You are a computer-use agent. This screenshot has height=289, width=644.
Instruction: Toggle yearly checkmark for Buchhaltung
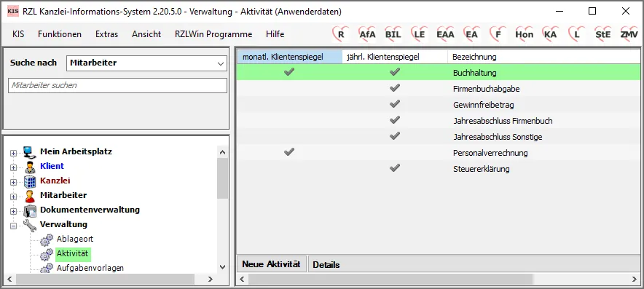click(x=395, y=72)
